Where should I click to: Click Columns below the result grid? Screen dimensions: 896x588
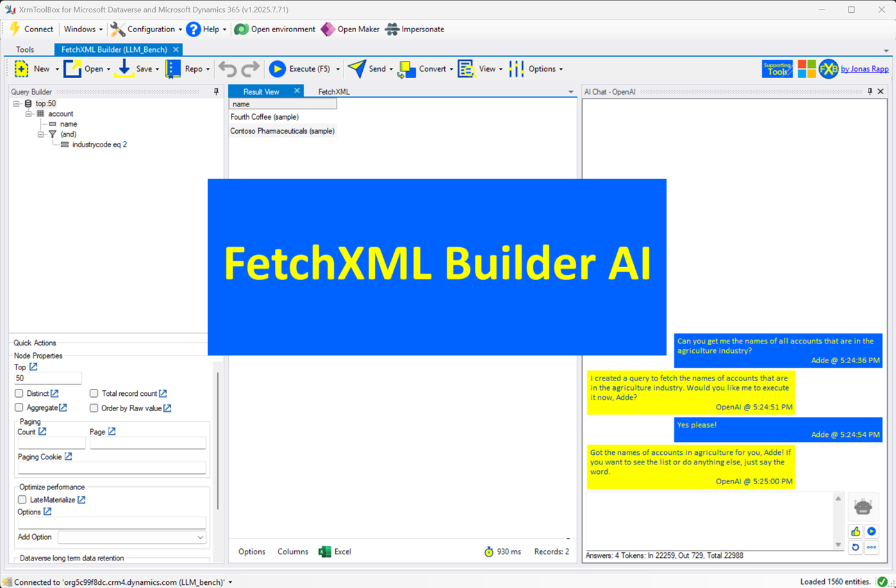(x=293, y=551)
